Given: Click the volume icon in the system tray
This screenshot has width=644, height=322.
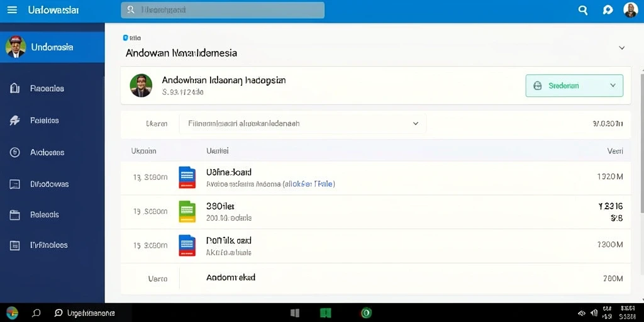Looking at the screenshot, I should (594, 313).
